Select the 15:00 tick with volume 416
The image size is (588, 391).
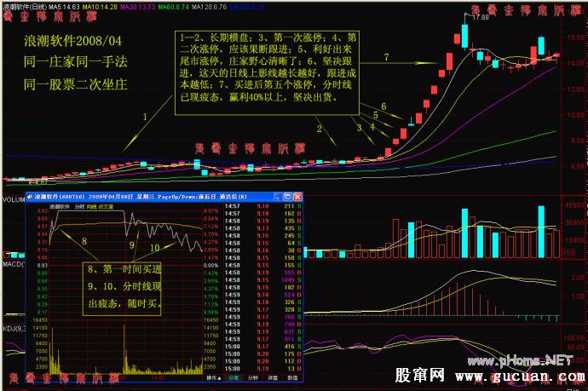(262, 347)
